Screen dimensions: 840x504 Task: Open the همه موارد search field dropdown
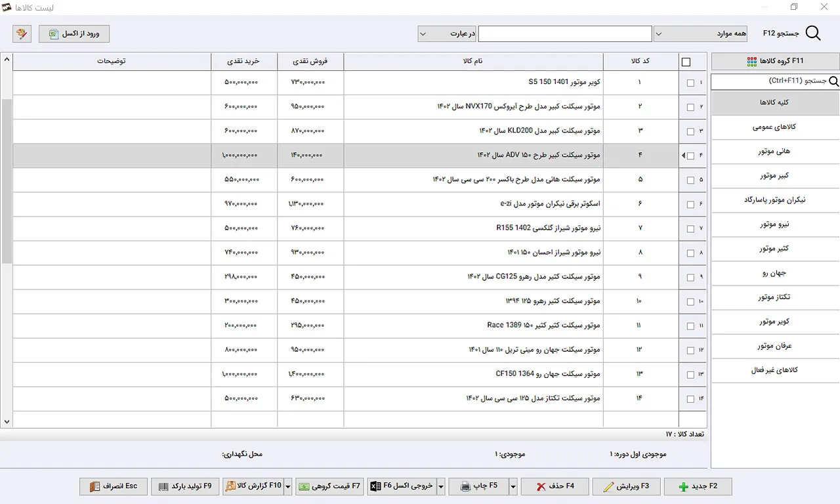point(702,33)
